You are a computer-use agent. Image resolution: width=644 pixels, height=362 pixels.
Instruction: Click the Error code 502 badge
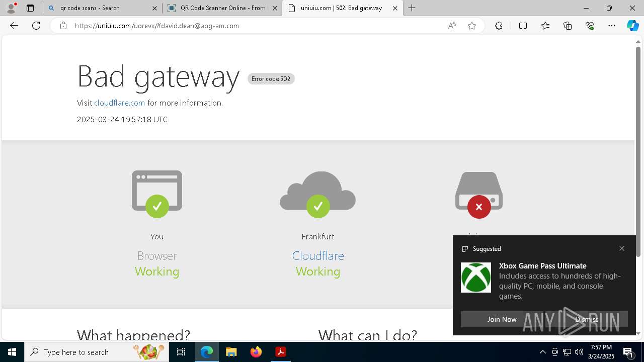(x=271, y=79)
